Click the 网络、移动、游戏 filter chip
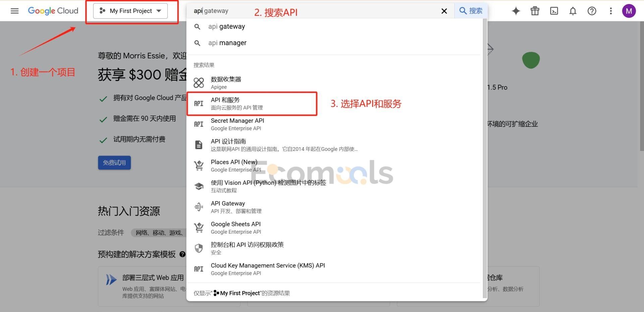Screen dimensions: 644x312 pos(159,233)
